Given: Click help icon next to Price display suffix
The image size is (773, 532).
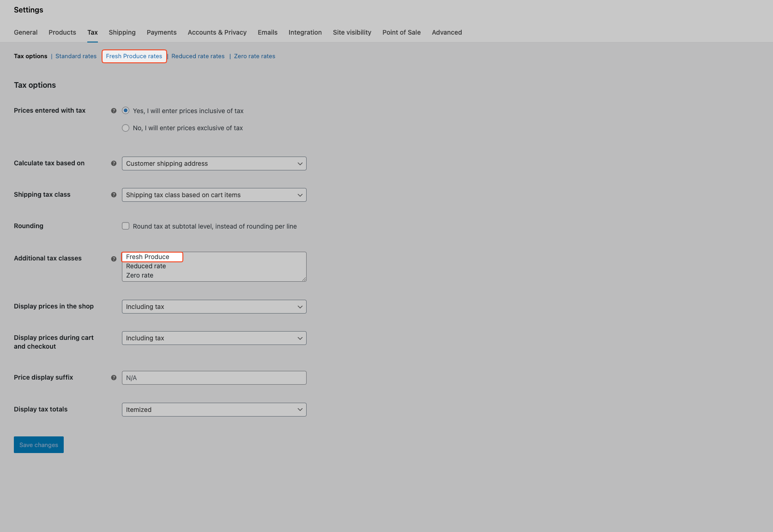Looking at the screenshot, I should click(114, 378).
